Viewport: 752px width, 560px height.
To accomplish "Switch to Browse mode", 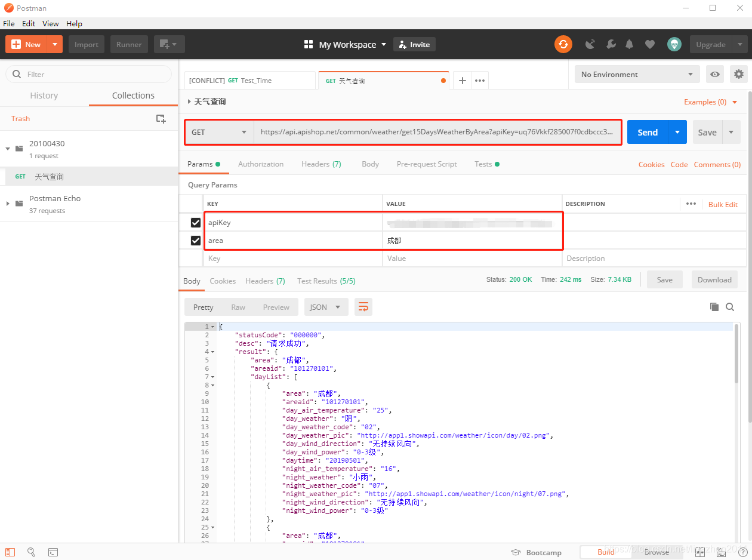I will pos(657,552).
